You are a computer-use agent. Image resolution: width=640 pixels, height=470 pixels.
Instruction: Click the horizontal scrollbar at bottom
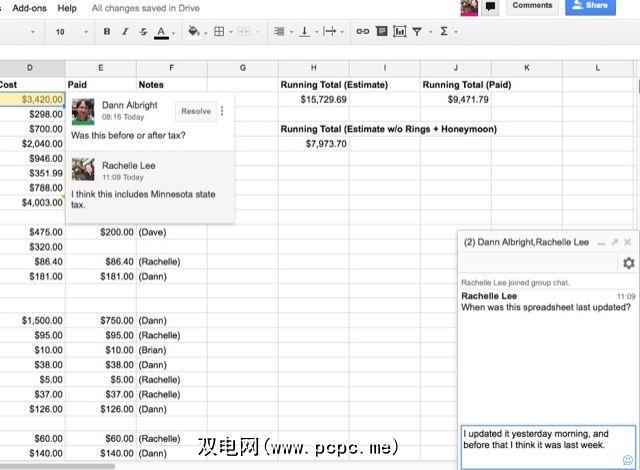pyautogui.click(x=57, y=466)
